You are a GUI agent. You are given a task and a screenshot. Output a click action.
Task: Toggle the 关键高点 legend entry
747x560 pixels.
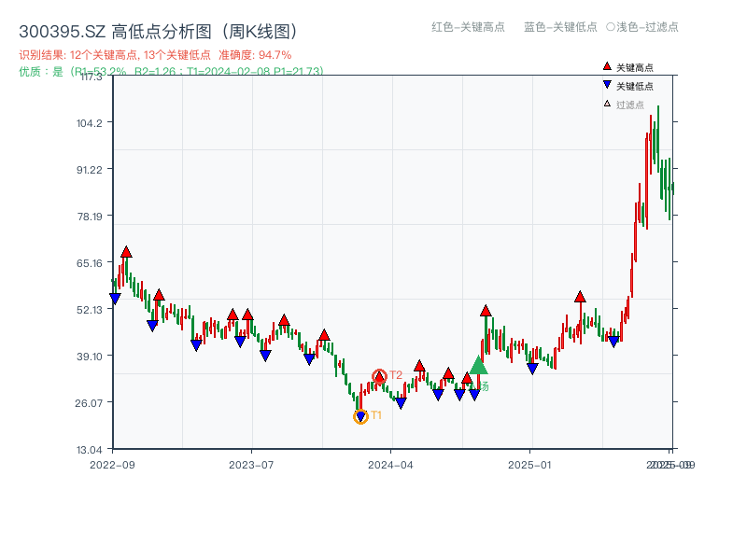tap(627, 67)
